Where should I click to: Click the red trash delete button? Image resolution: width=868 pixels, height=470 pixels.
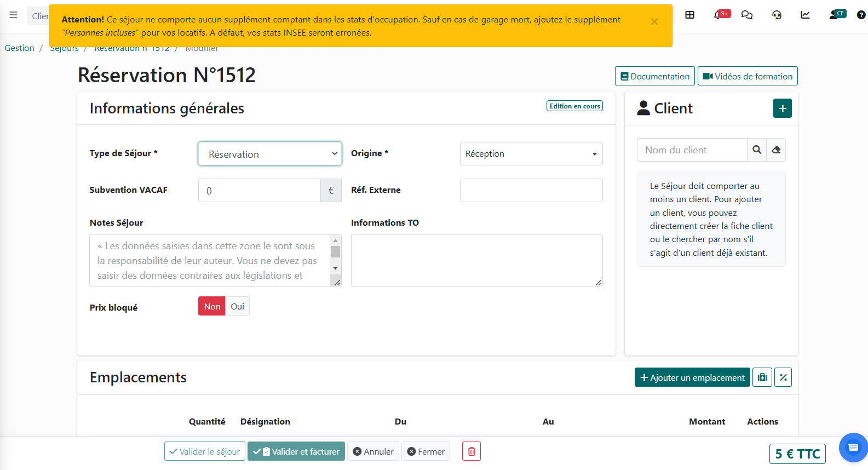pyautogui.click(x=472, y=451)
